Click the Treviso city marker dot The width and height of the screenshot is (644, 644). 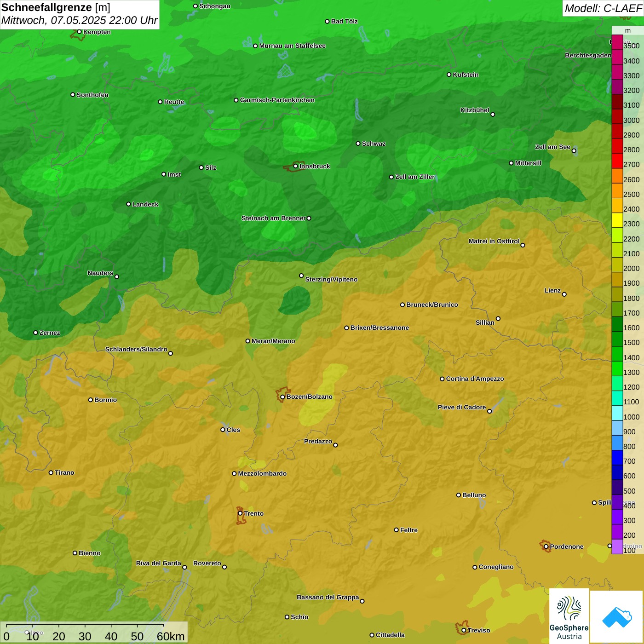tap(464, 630)
